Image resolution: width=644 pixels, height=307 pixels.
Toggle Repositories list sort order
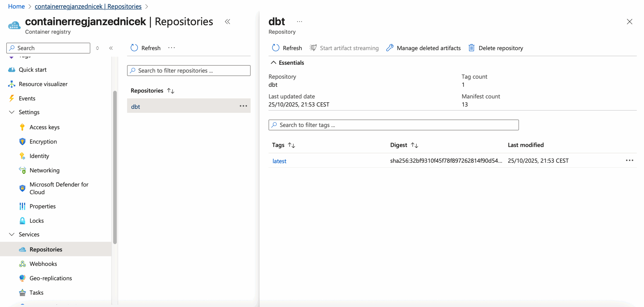[171, 91]
